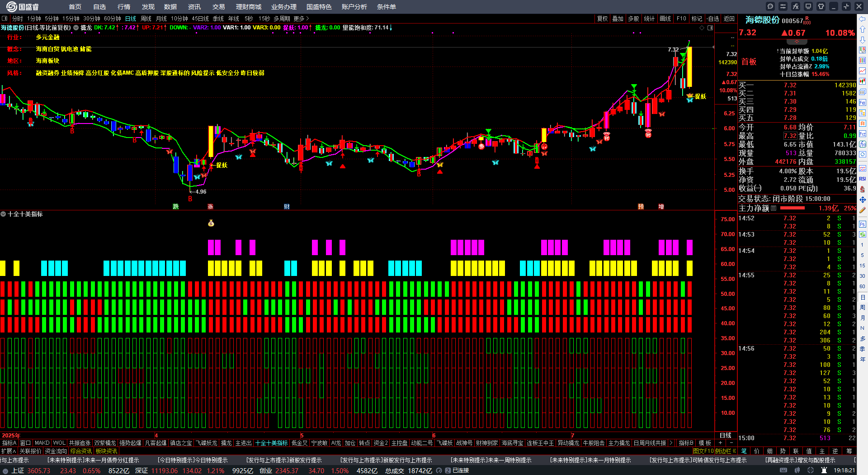868x475 pixels.
Task: Switch to the 60分钟 period tab
Action: click(113, 19)
